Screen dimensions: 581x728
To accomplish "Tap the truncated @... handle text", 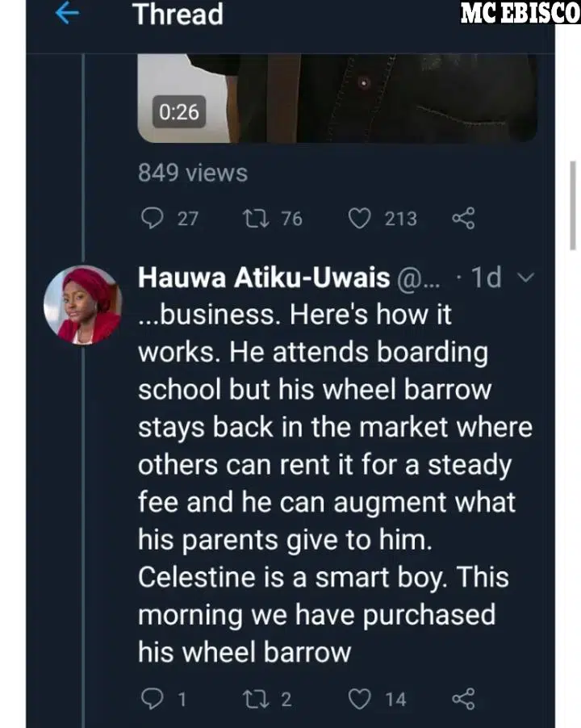I will point(418,278).
